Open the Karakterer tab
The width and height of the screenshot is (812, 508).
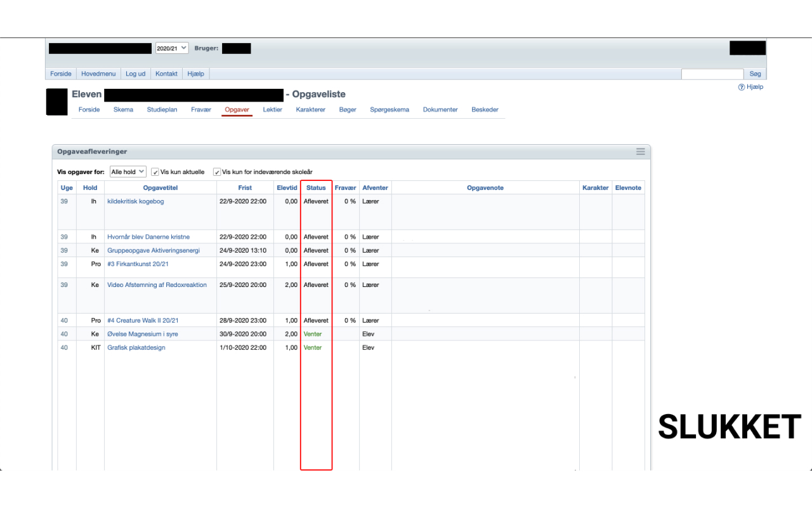(x=310, y=110)
